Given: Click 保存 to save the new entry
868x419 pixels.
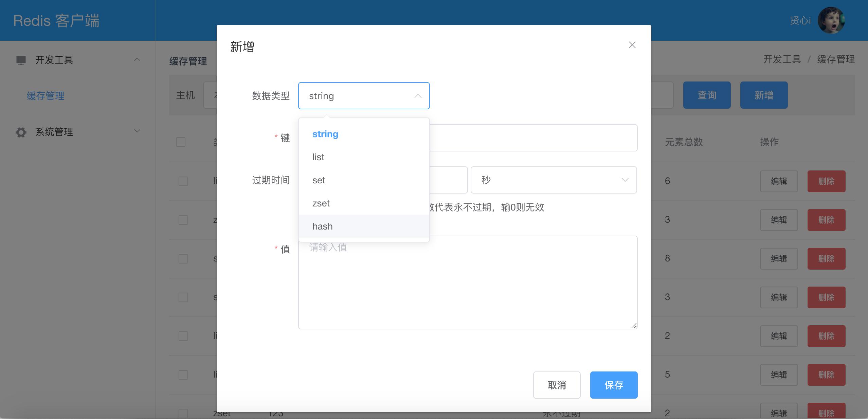Looking at the screenshot, I should [613, 385].
